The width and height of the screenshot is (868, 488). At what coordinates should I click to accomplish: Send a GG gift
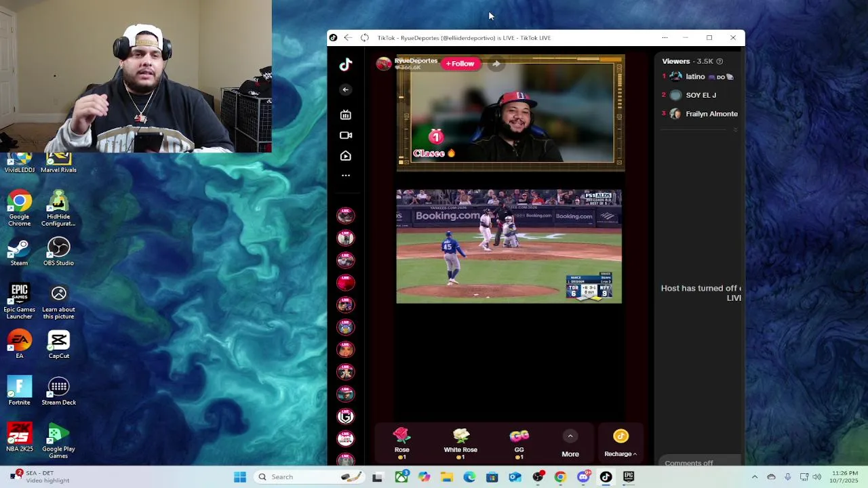point(519,444)
